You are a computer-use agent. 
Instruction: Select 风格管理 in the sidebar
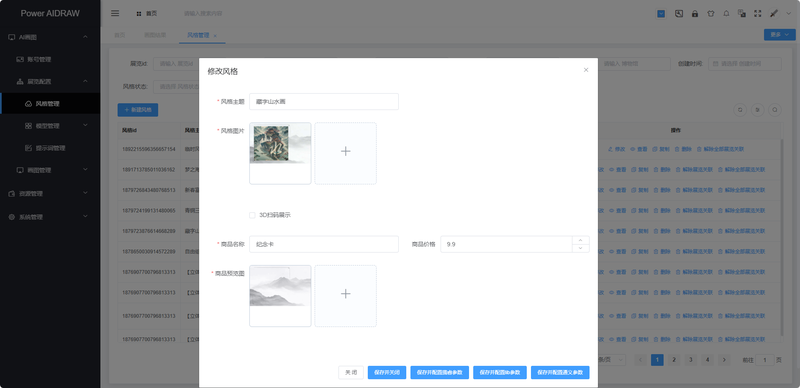click(x=50, y=104)
